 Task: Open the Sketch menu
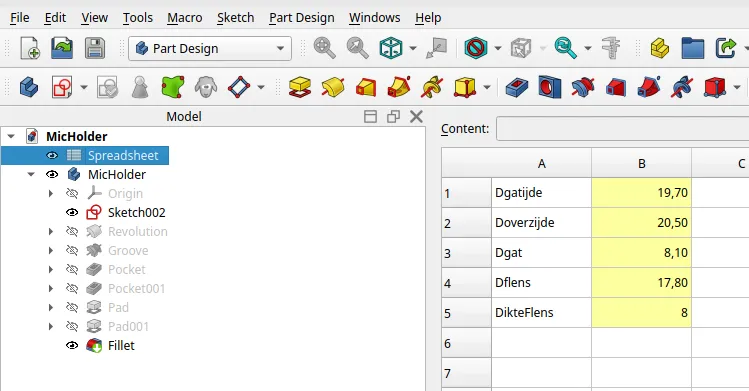(x=235, y=18)
